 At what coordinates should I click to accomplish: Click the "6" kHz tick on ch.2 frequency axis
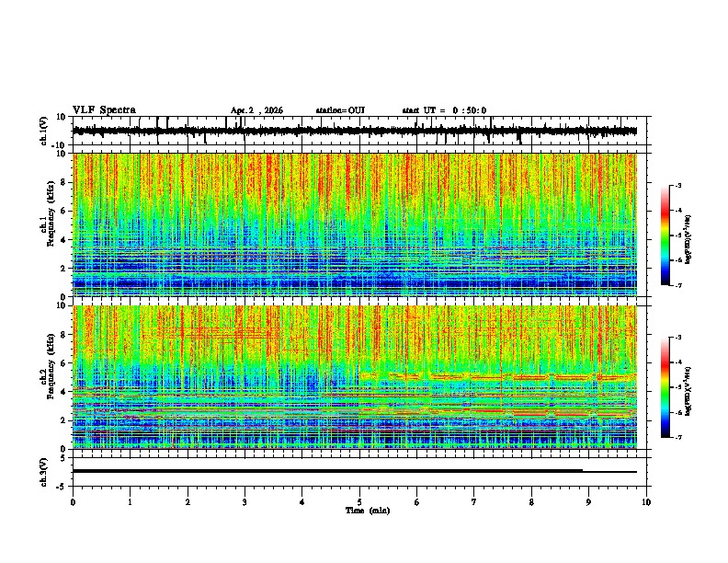click(x=63, y=363)
